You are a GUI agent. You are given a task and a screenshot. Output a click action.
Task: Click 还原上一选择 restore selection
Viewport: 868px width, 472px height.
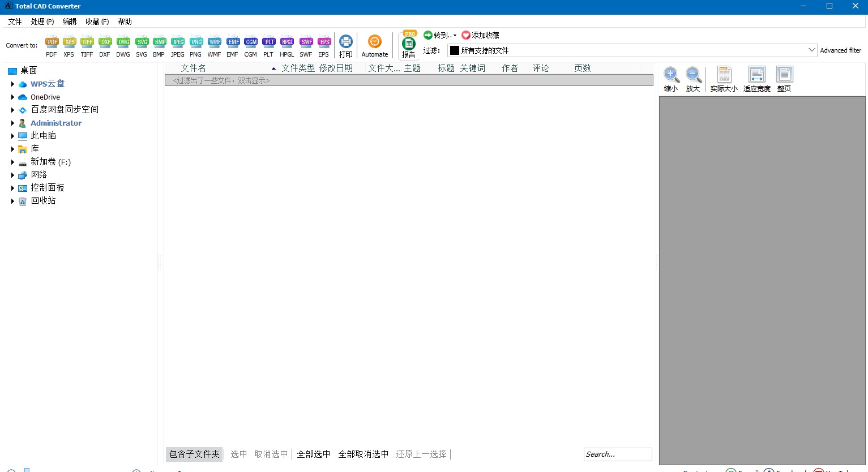click(x=421, y=454)
